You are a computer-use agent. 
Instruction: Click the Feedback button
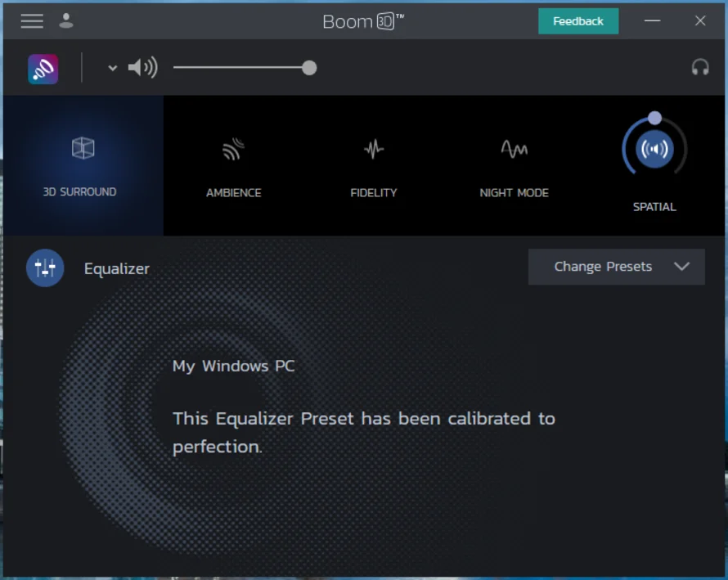click(578, 21)
